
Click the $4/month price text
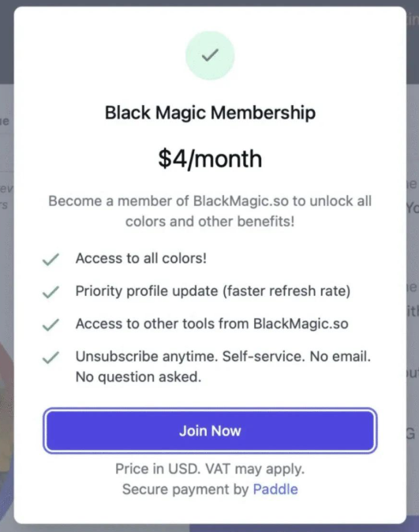coord(210,159)
